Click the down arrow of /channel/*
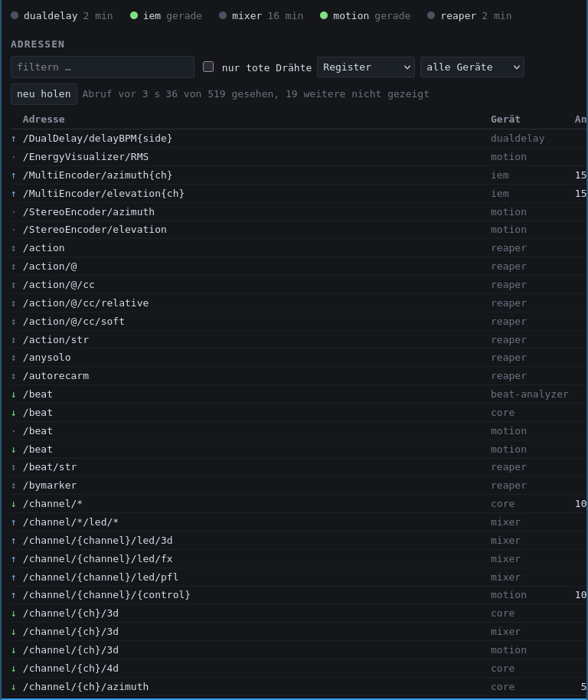588x700 pixels. click(13, 504)
